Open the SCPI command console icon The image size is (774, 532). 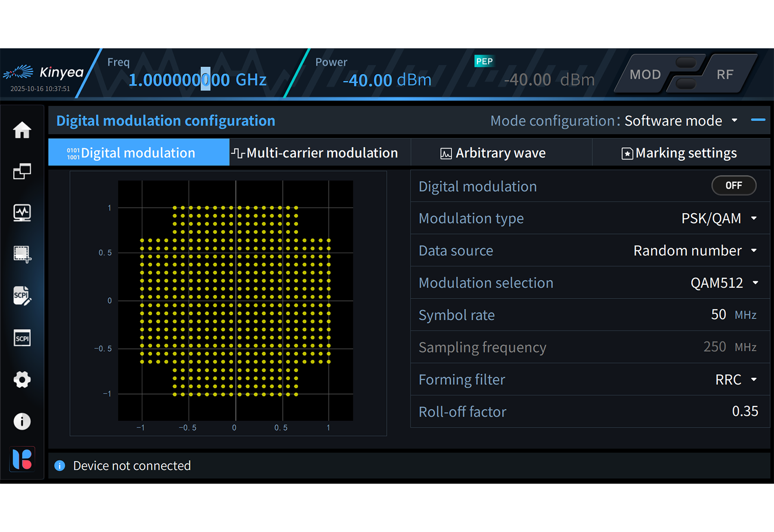tap(22, 338)
